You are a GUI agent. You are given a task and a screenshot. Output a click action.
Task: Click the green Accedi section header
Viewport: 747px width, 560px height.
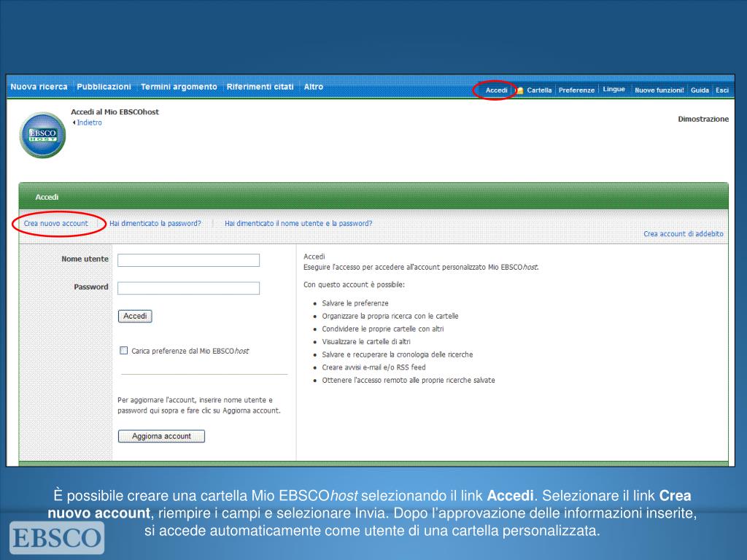pyautogui.click(x=373, y=197)
